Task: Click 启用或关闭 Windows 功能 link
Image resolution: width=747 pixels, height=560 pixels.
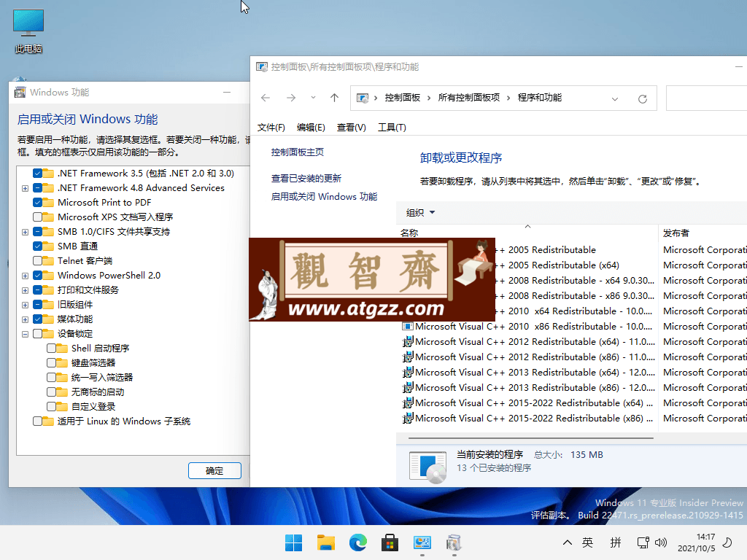Action: [324, 196]
